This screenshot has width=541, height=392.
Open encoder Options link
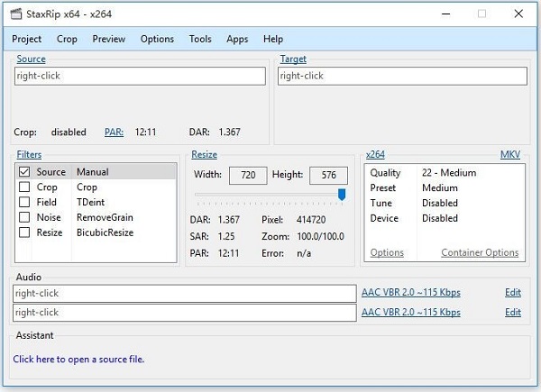click(387, 252)
